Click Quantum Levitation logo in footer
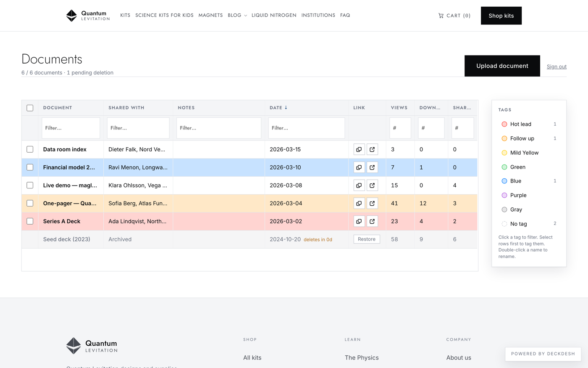 tap(92, 346)
